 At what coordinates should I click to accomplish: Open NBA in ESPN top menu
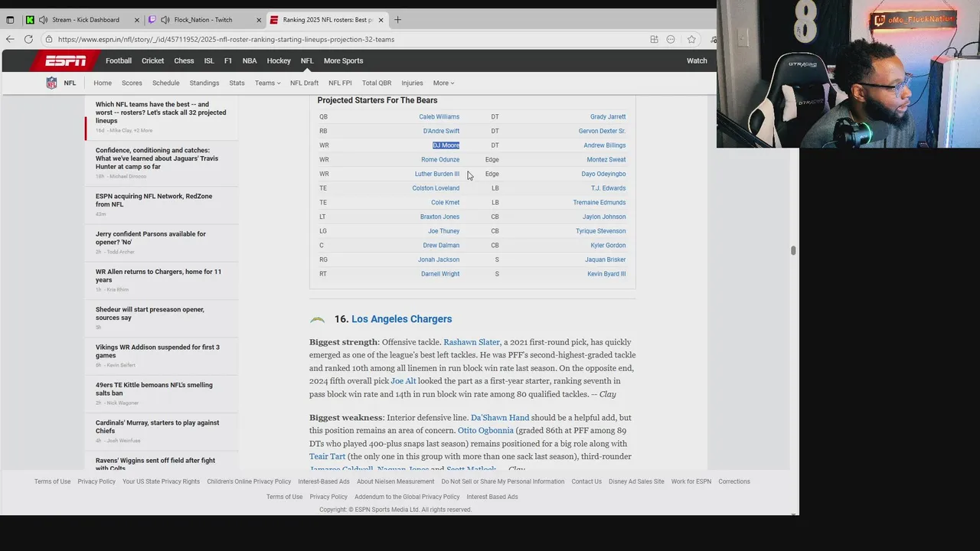tap(250, 60)
